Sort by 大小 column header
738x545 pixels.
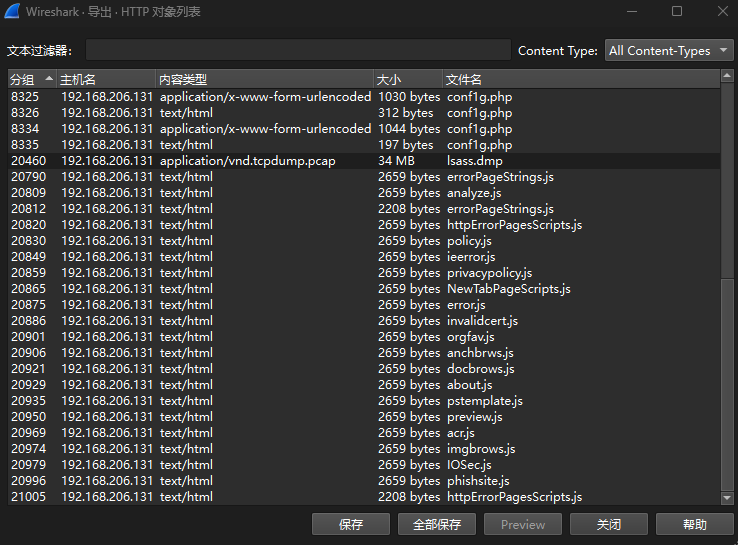pyautogui.click(x=408, y=80)
